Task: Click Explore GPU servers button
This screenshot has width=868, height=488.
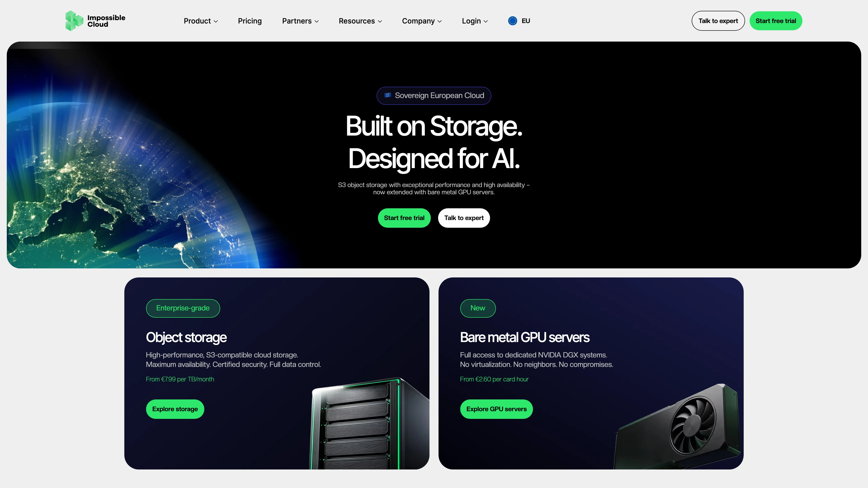Action: pyautogui.click(x=496, y=409)
